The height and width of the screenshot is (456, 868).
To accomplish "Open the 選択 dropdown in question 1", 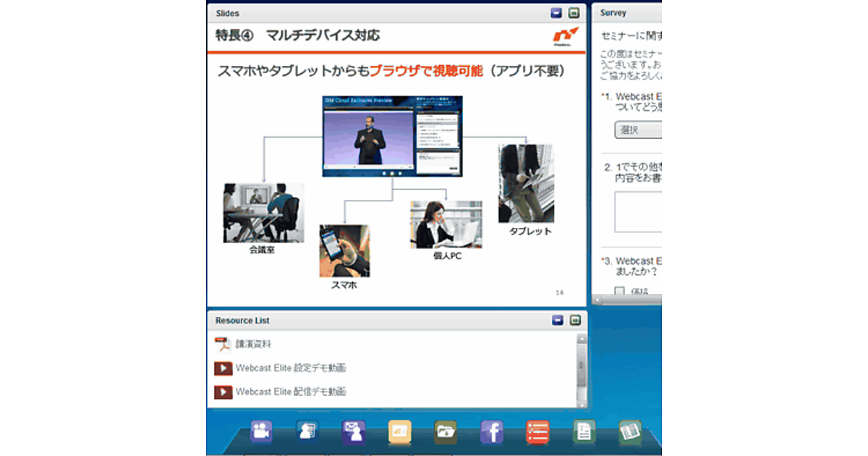I will tap(637, 130).
